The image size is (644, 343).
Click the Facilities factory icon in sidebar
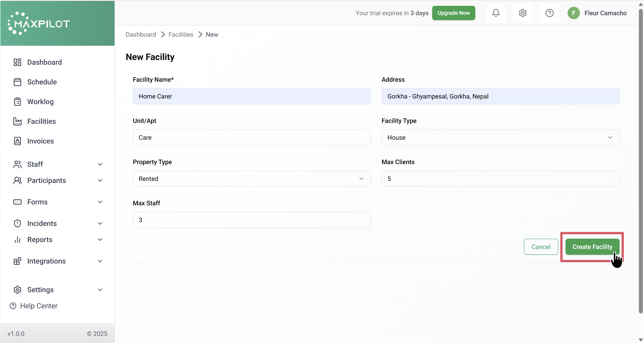[x=17, y=121]
